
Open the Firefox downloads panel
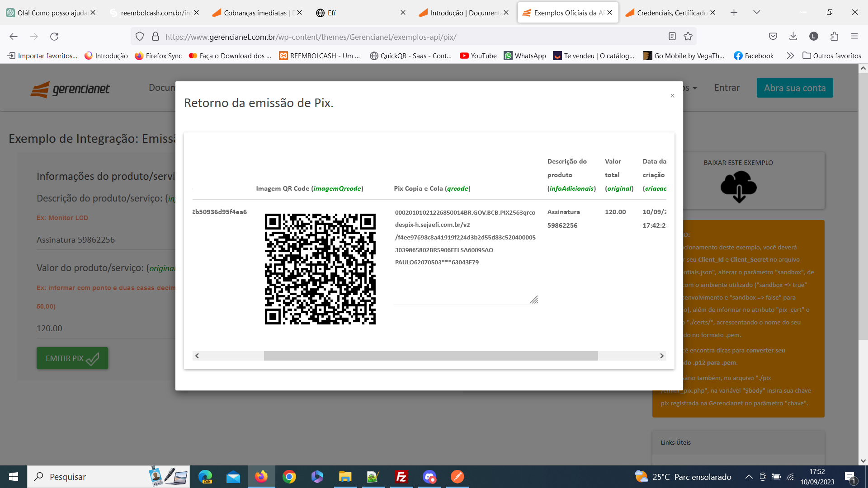(793, 37)
